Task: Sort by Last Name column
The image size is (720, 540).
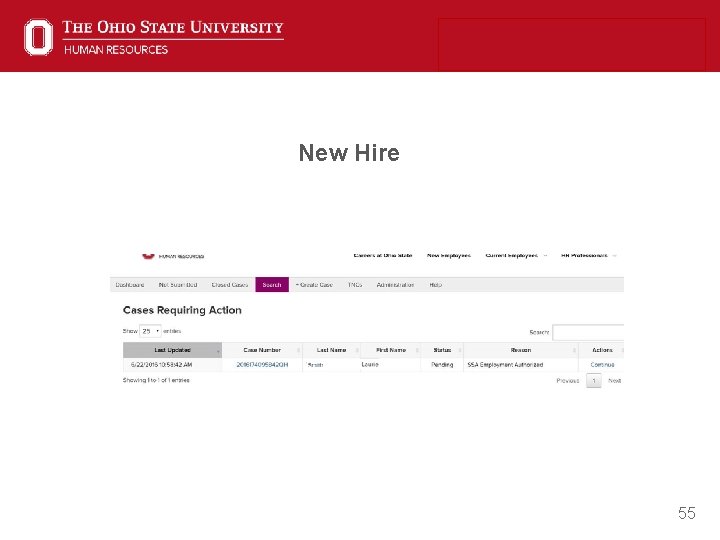Action: (x=331, y=350)
